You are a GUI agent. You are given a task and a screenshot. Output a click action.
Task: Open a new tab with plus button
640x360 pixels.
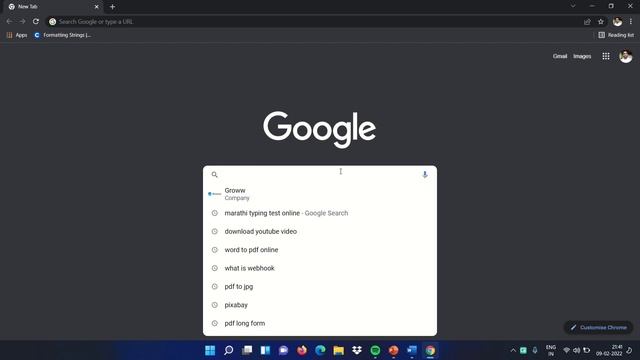[112, 7]
